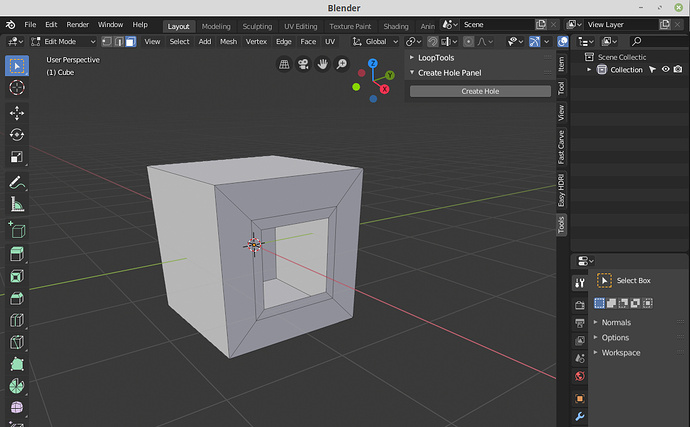Image resolution: width=690 pixels, height=427 pixels.
Task: Select the Cursor tool
Action: (17, 88)
